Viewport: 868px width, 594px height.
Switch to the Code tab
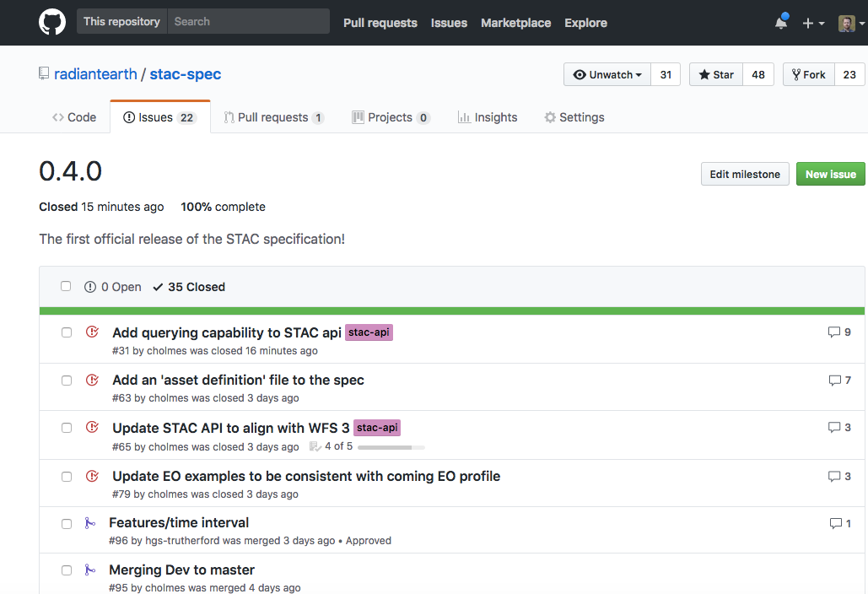[x=74, y=117]
